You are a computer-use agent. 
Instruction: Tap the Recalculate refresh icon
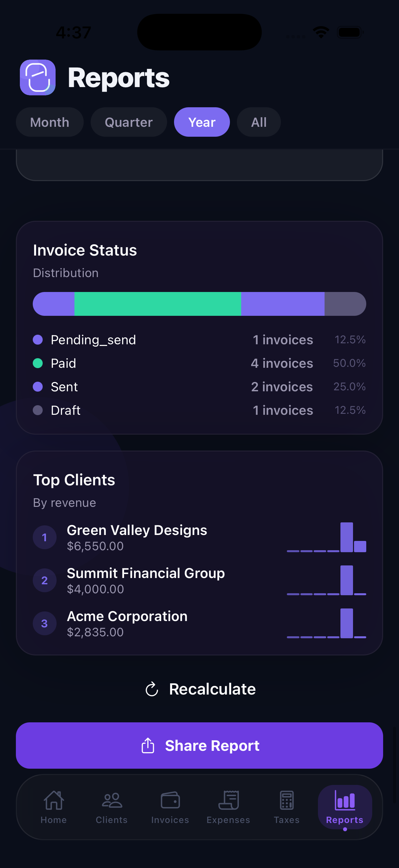152,689
